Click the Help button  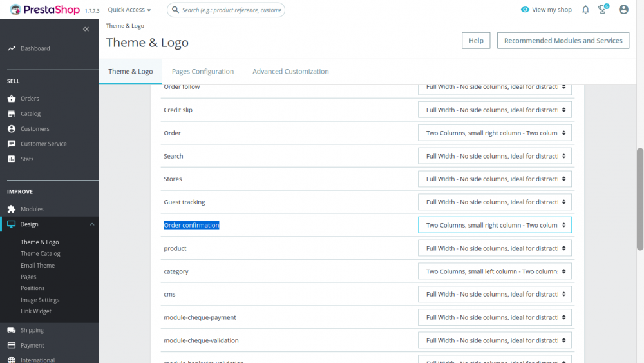[476, 41]
